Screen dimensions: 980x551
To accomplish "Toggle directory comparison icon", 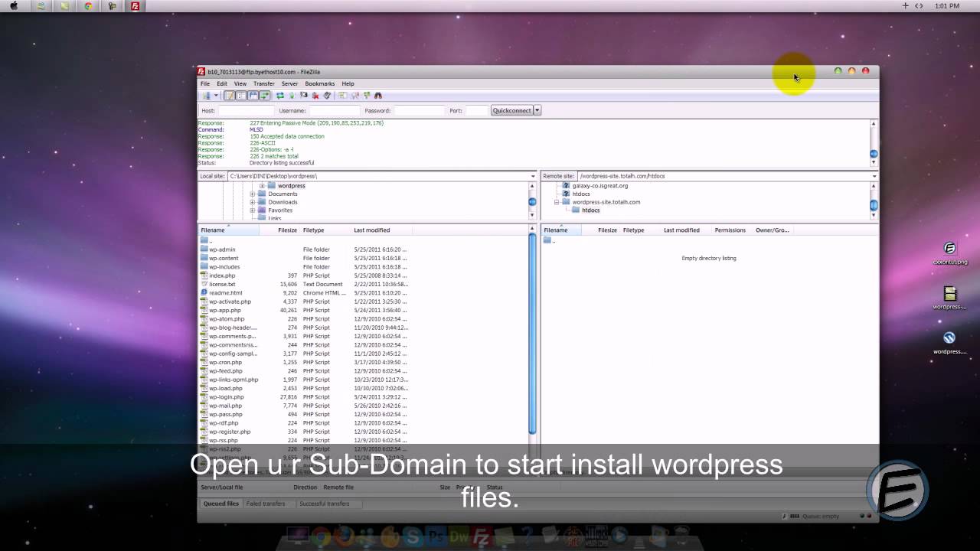I will (354, 96).
